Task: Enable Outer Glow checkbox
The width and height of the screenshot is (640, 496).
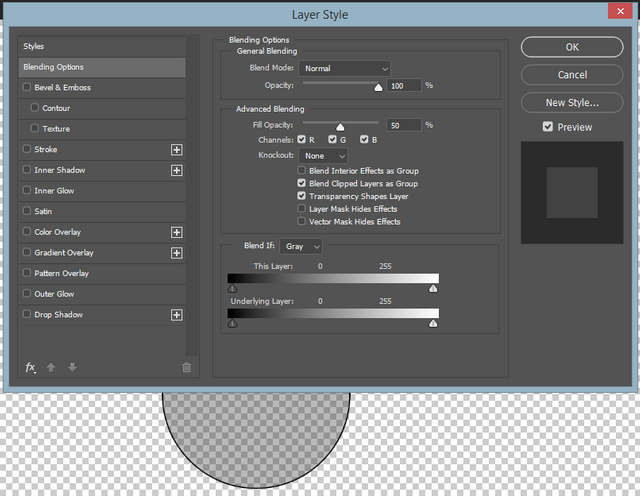Action: (x=27, y=293)
